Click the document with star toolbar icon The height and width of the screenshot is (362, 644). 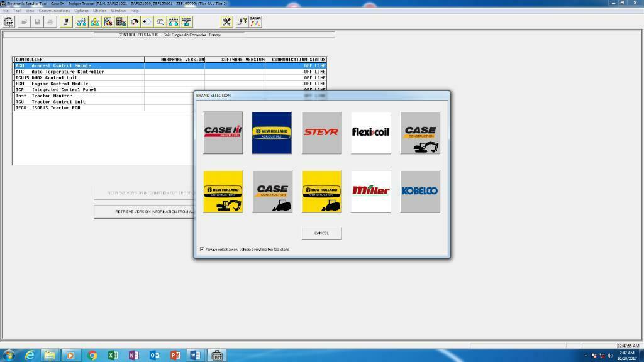point(108,22)
